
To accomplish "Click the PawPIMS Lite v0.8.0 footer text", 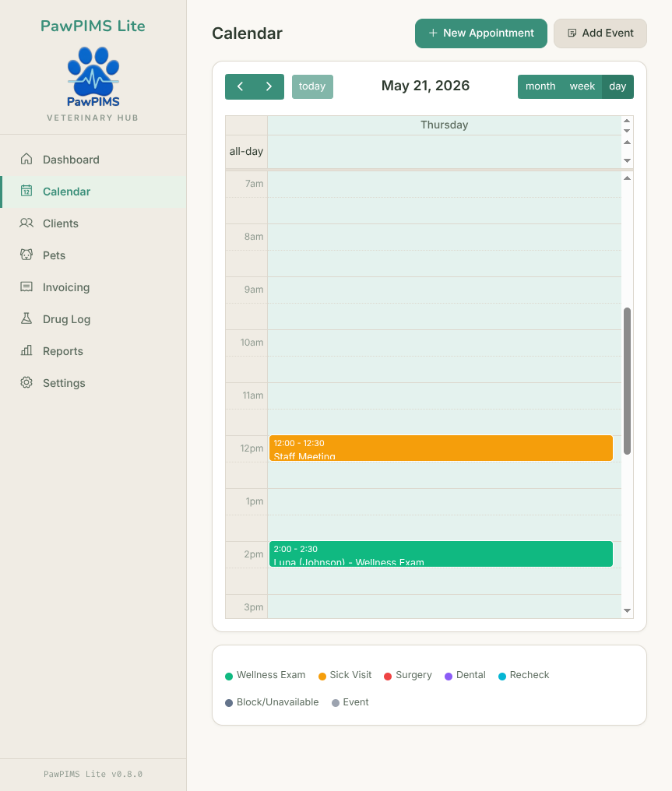I will pyautogui.click(x=93, y=774).
